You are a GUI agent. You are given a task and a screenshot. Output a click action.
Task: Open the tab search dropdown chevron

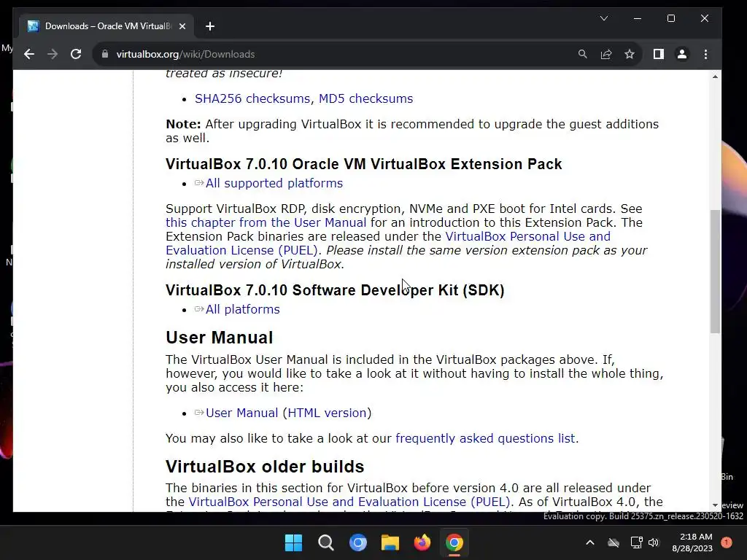pyautogui.click(x=603, y=18)
